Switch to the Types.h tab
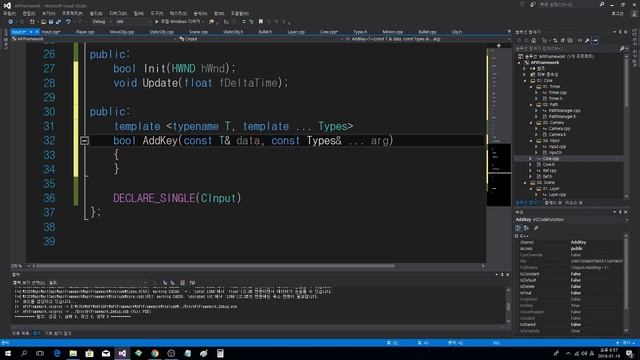This screenshot has width=640, height=360. coord(360,32)
